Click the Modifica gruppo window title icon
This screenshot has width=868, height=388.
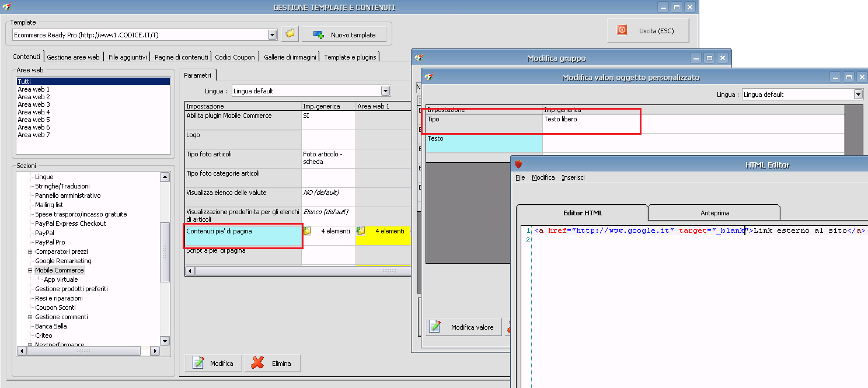[x=419, y=58]
